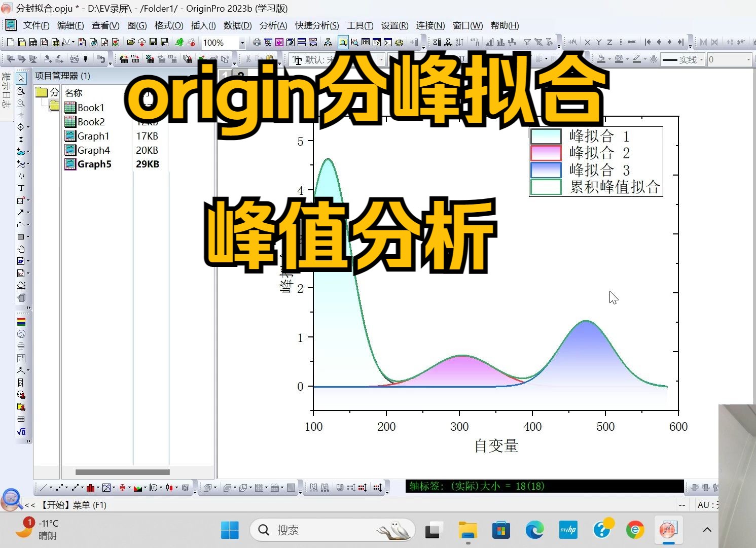Select the Text tool in the left toolbar

(21, 188)
